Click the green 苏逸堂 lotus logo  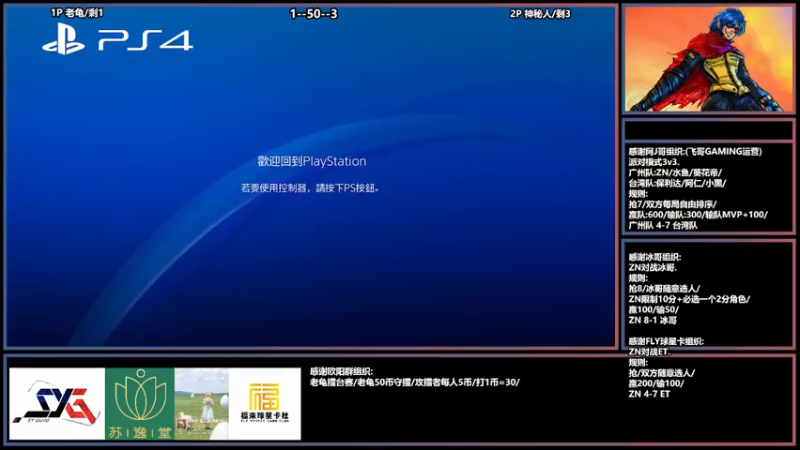(x=140, y=404)
